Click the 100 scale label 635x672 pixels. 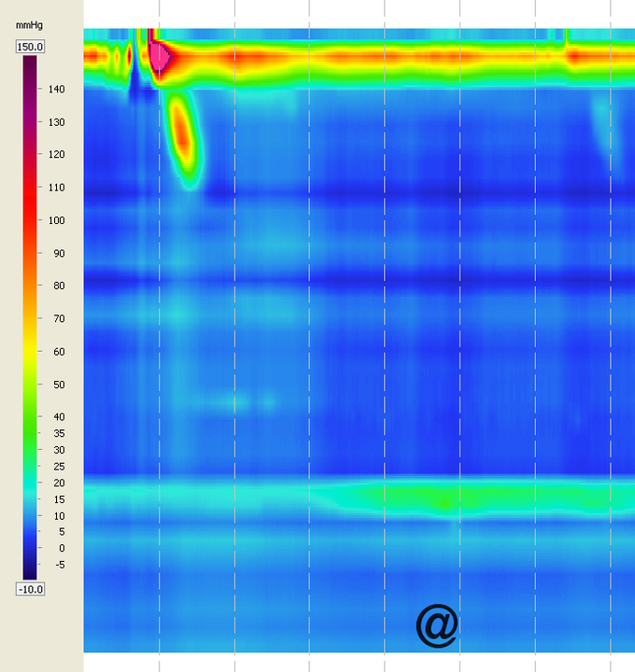(x=57, y=220)
